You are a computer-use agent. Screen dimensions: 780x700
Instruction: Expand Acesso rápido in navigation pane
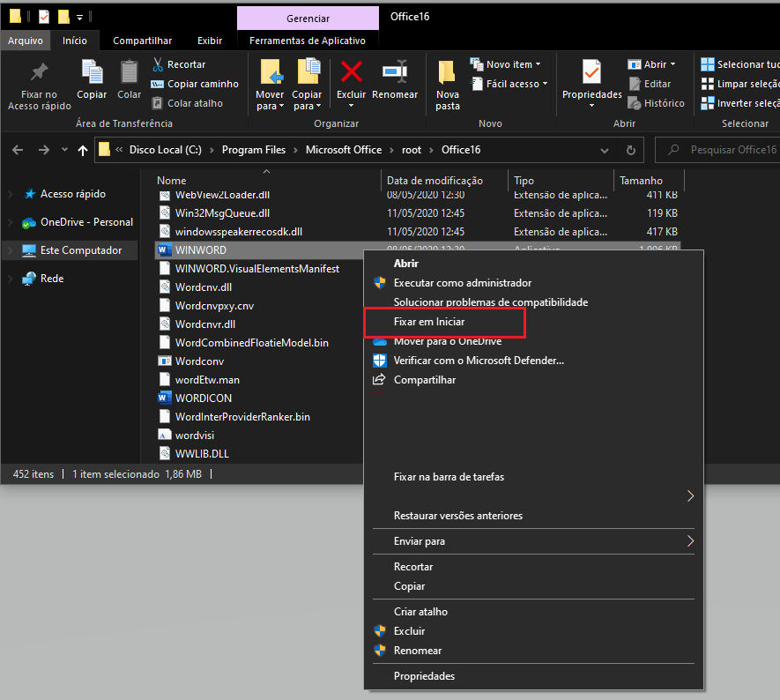11,194
